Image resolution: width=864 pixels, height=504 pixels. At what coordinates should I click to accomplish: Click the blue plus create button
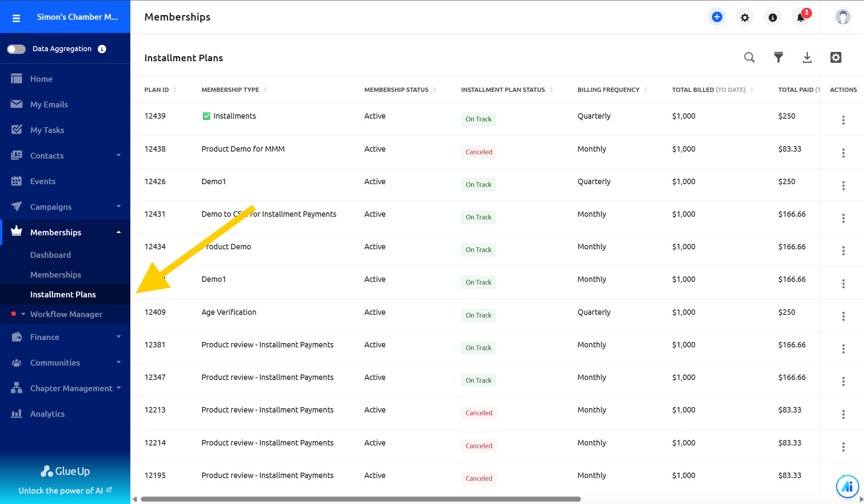point(717,17)
